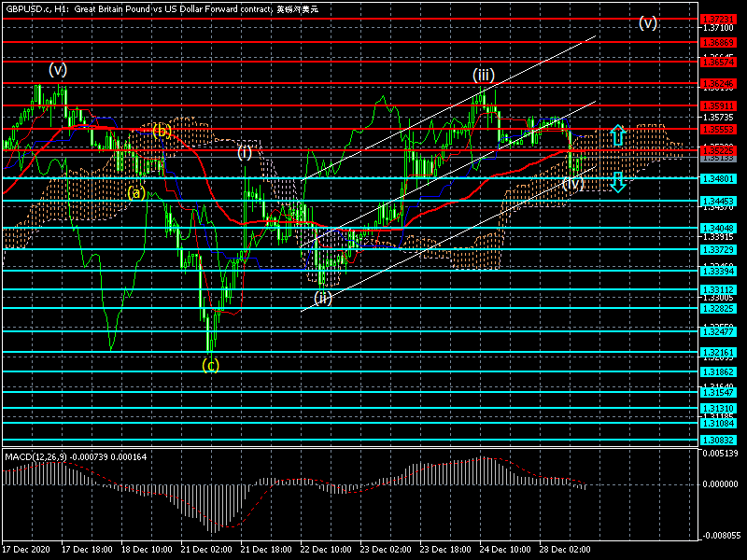
Task: Click the 1.35735 price scale value
Action: click(x=718, y=118)
